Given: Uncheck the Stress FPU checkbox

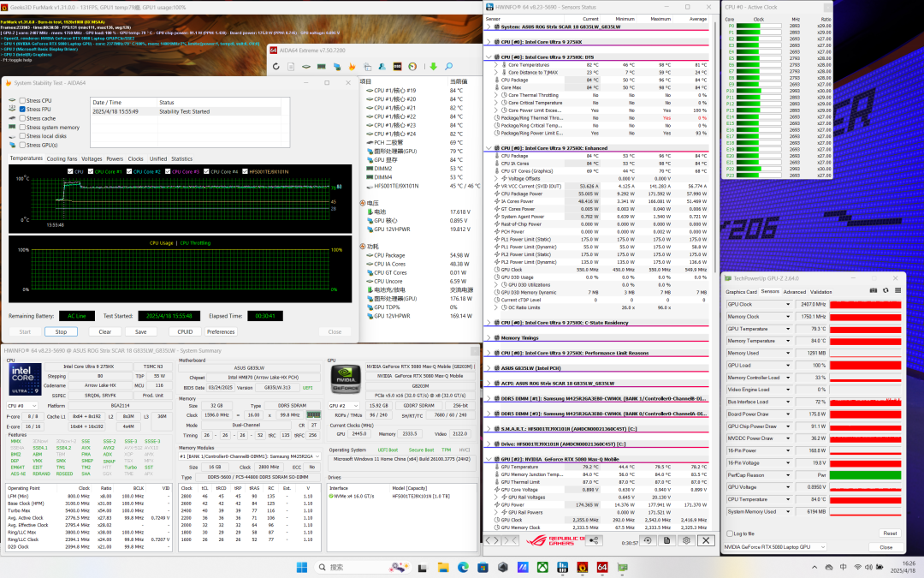Looking at the screenshot, I should 22,110.
